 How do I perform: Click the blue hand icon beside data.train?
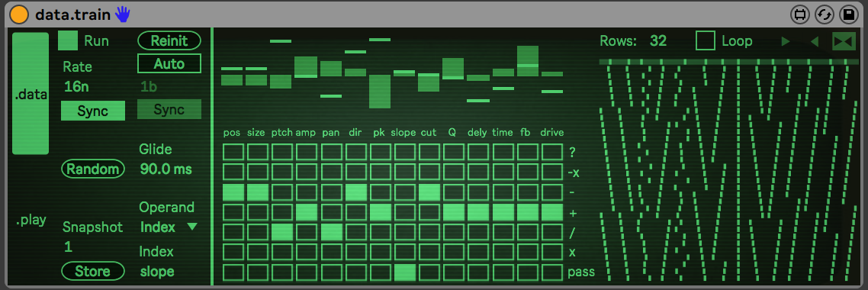[x=122, y=14]
